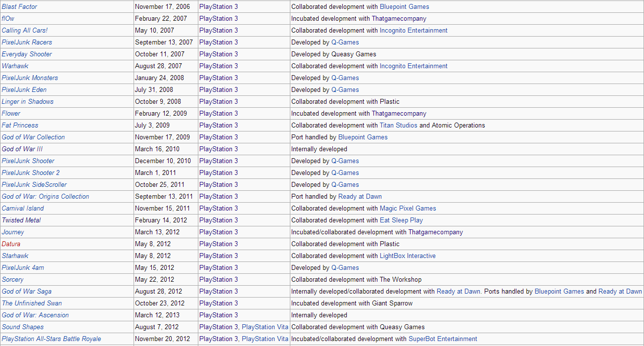Open the LightBox Interactive link
This screenshot has width=644, height=346.
408,256
